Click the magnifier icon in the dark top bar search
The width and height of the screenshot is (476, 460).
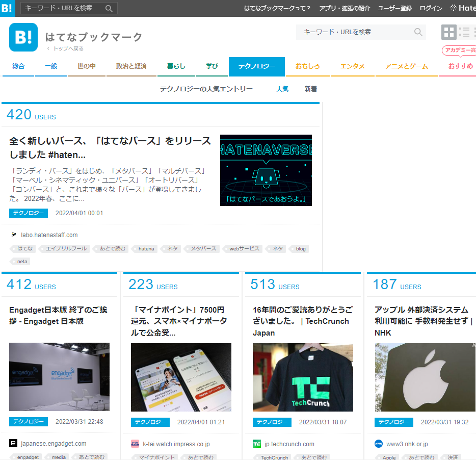pos(109,9)
